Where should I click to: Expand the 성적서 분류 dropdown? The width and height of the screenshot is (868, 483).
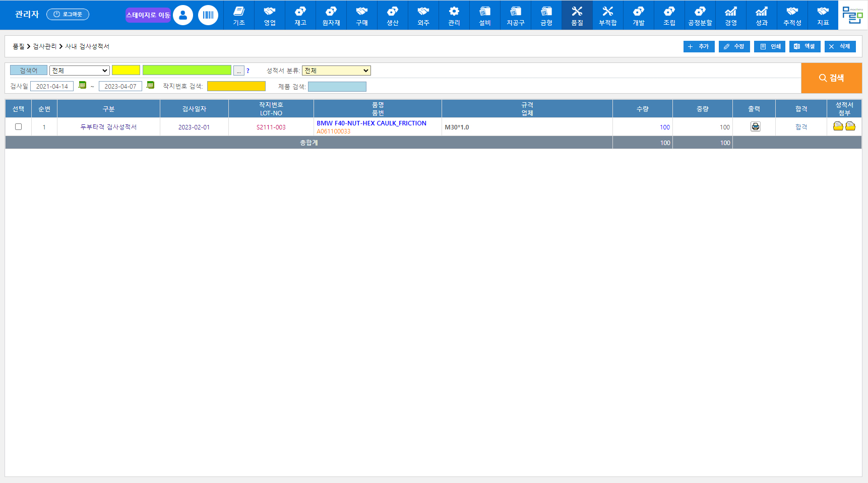[x=336, y=71]
